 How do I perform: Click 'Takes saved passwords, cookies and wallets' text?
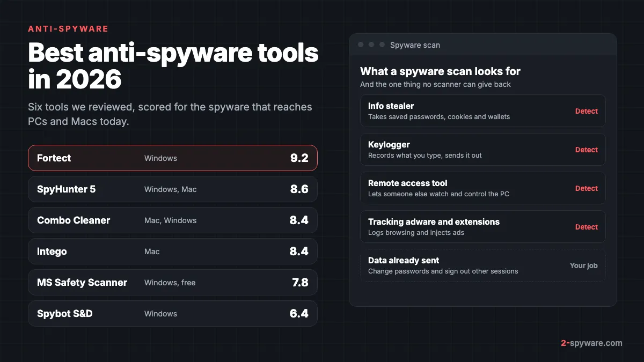[439, 117]
